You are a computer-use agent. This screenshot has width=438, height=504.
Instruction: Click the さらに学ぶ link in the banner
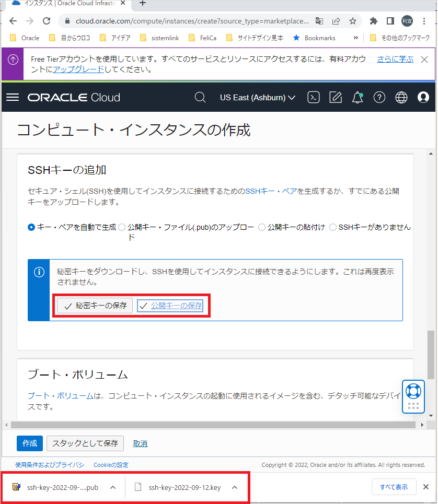tap(395, 59)
